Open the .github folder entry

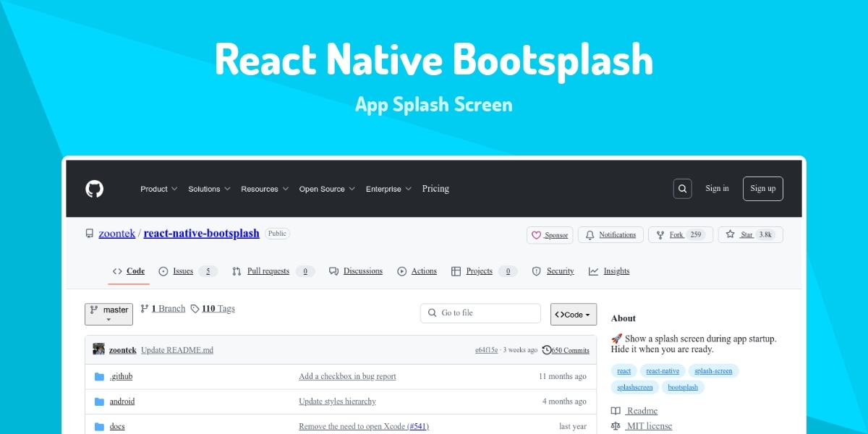click(121, 376)
